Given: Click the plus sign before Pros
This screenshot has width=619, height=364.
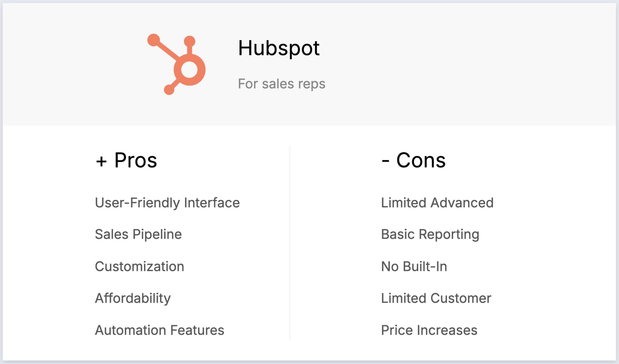Looking at the screenshot, I should (x=101, y=161).
